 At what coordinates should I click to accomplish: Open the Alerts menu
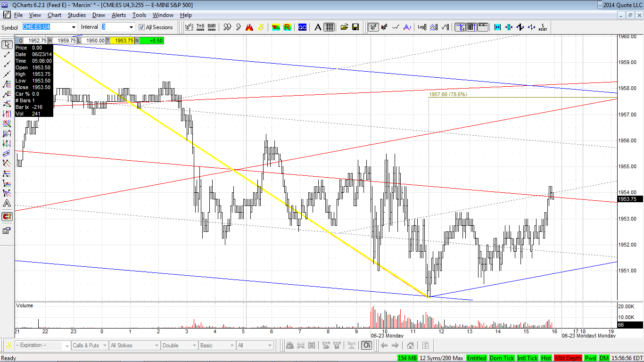[119, 15]
